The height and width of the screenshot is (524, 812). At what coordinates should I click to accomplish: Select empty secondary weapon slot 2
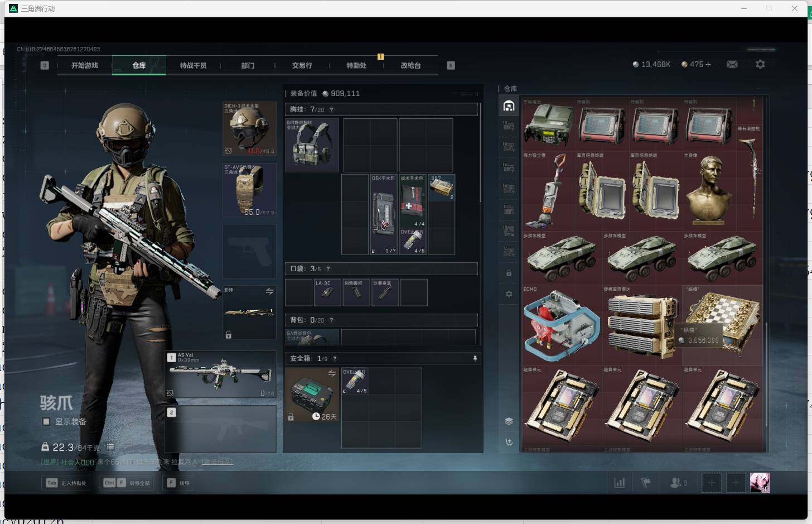click(x=221, y=429)
